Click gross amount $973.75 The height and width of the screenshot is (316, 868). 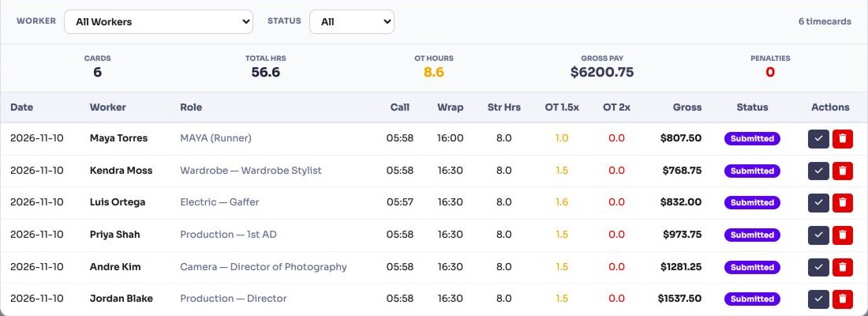tap(682, 235)
